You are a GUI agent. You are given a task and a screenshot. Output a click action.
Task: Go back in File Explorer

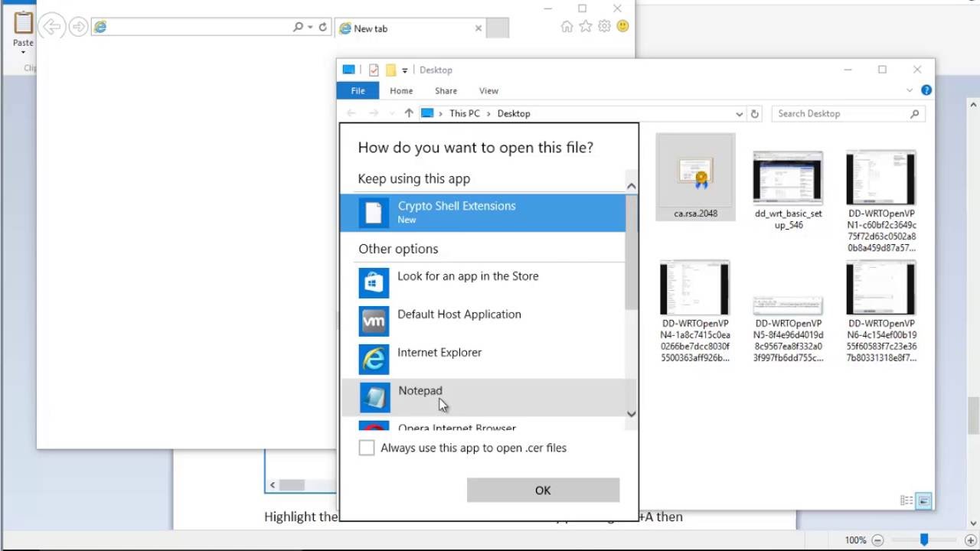coord(351,113)
